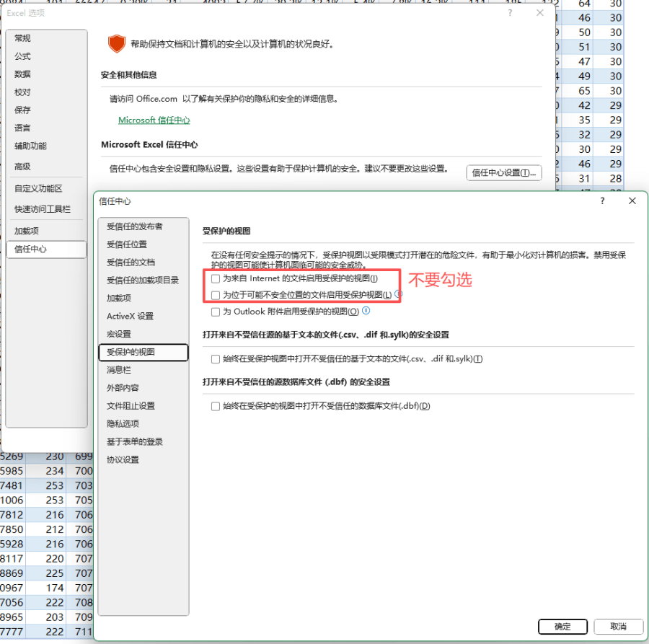Select 受信任位置 in the sidebar
This screenshot has height=644, width=649.
(x=126, y=244)
